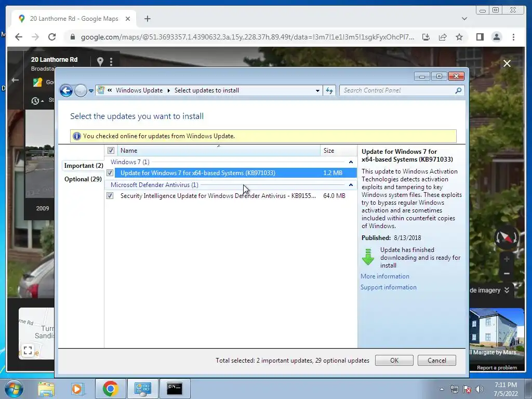Click the Cancel button

point(436,361)
